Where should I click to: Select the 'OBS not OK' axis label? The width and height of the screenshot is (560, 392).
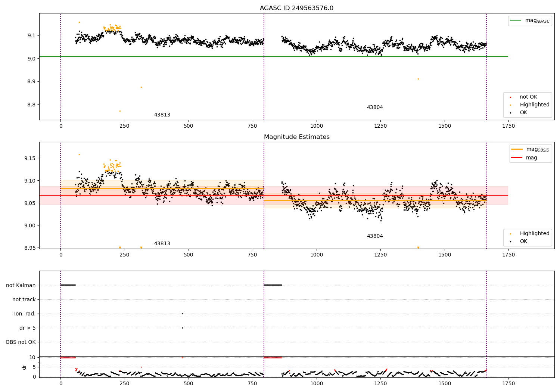click(21, 342)
